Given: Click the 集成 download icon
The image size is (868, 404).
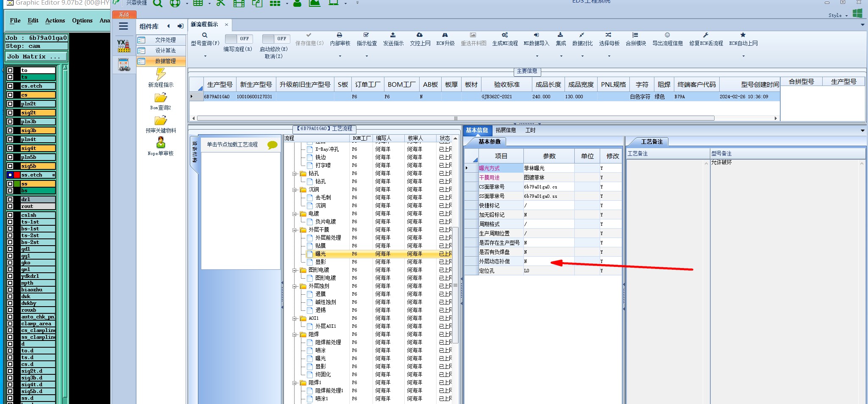Looking at the screenshot, I should click(560, 35).
